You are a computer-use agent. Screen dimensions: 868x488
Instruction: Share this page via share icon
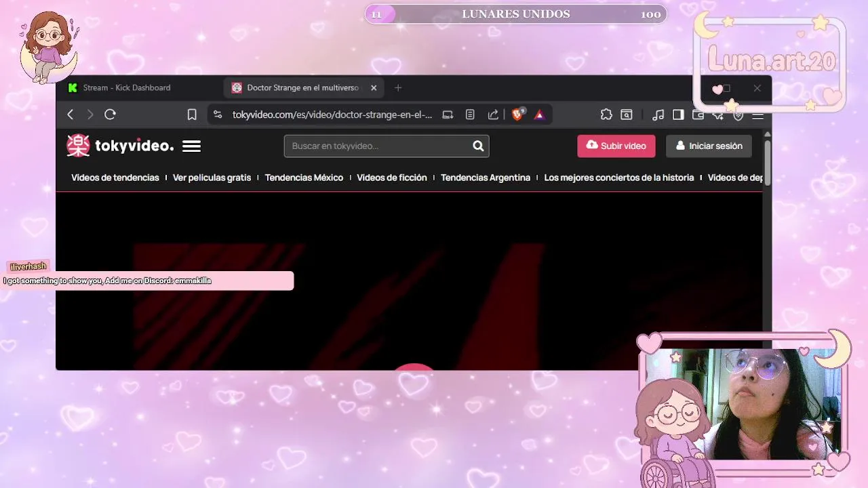pyautogui.click(x=493, y=115)
